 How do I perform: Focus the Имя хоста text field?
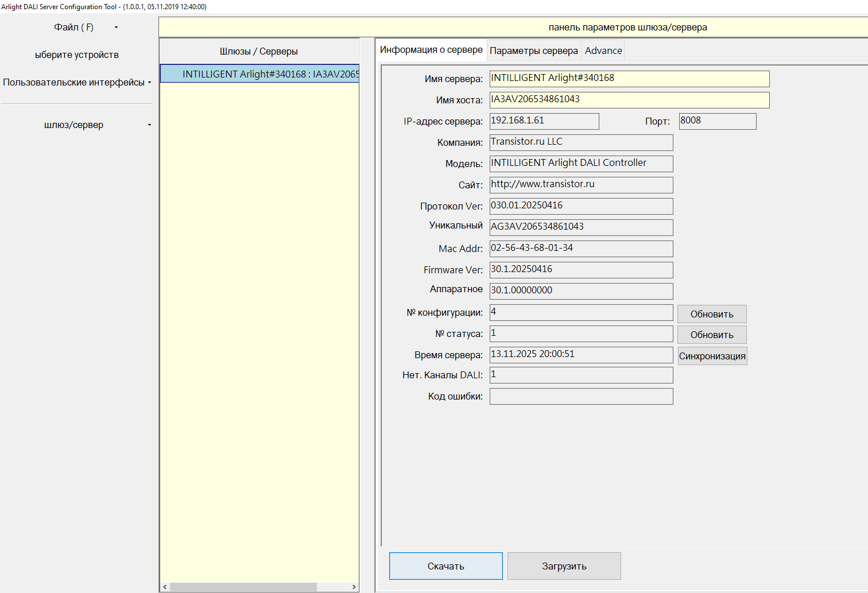coord(629,100)
